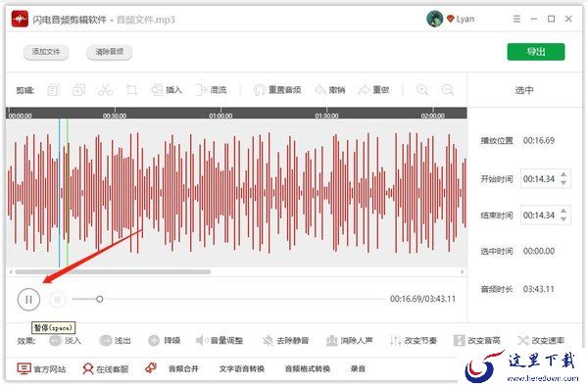Apply 淡入 fade-in effect
The width and height of the screenshot is (588, 386).
click(66, 340)
